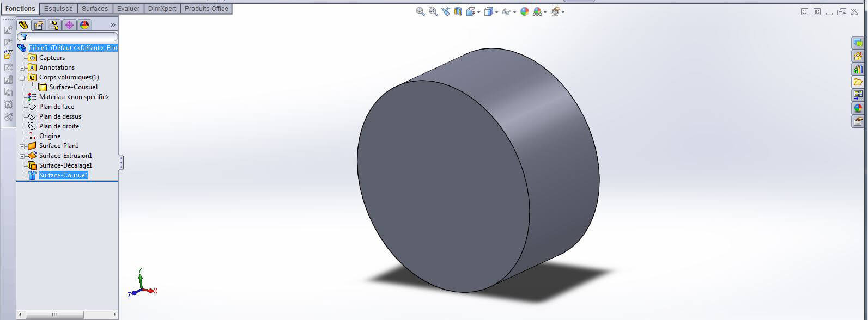Open View Orientation dropdown arrow
868x320 pixels.
point(478,12)
